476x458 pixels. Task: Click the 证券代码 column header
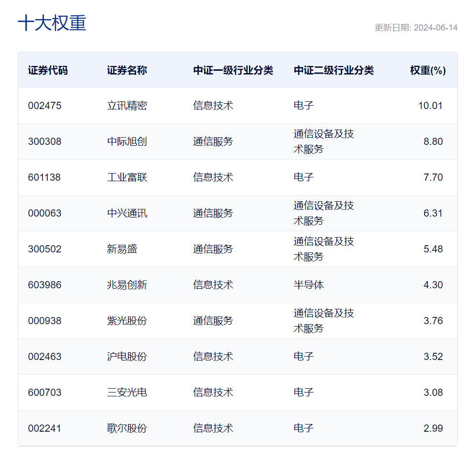pyautogui.click(x=48, y=70)
